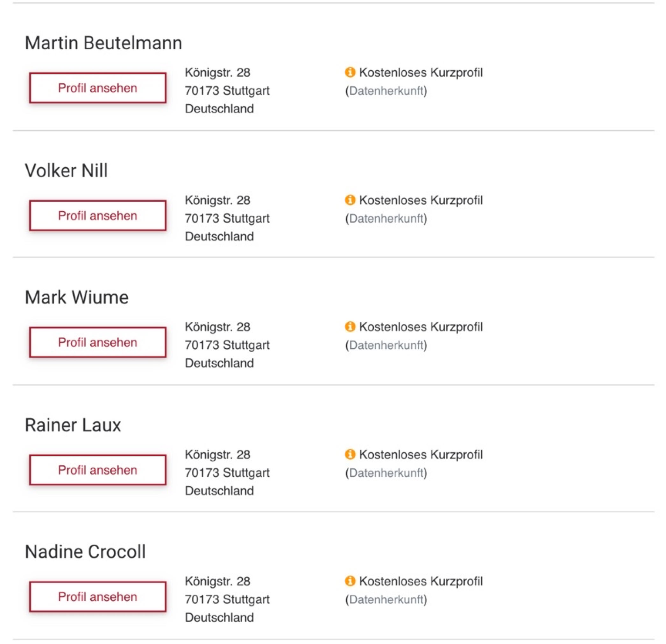Click info icon in Mark Wiume's entry

click(350, 326)
